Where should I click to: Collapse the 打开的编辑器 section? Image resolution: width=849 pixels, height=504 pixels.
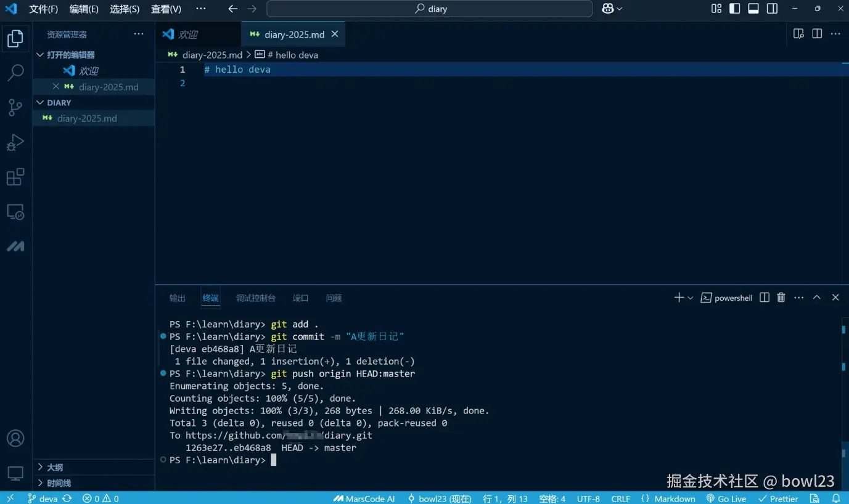pyautogui.click(x=92, y=55)
